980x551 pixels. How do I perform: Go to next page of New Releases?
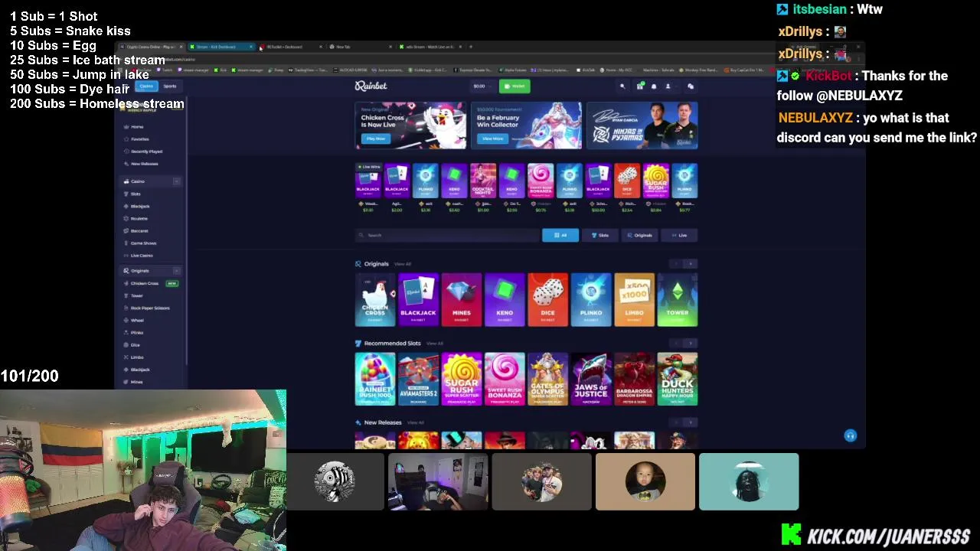click(x=691, y=422)
